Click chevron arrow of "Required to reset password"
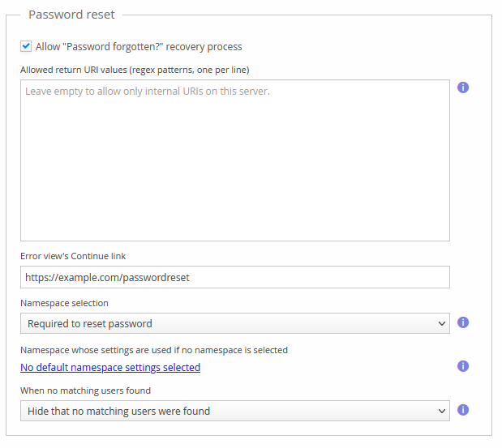 click(442, 324)
